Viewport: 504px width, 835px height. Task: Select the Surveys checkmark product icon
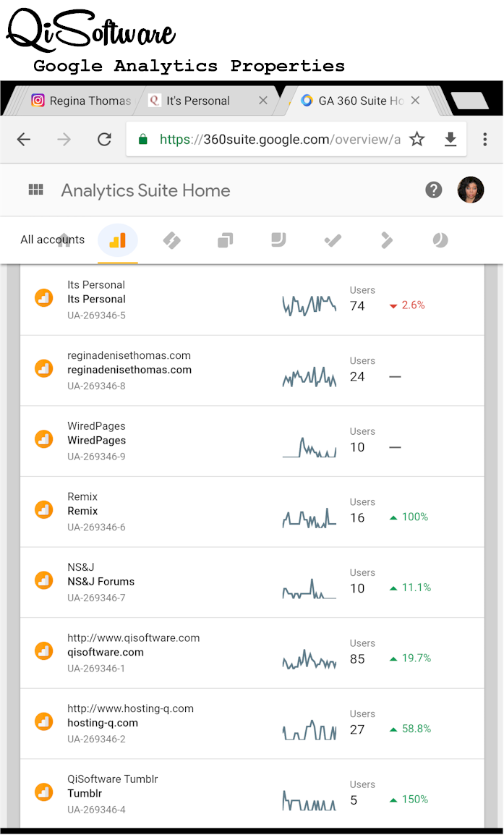point(333,241)
